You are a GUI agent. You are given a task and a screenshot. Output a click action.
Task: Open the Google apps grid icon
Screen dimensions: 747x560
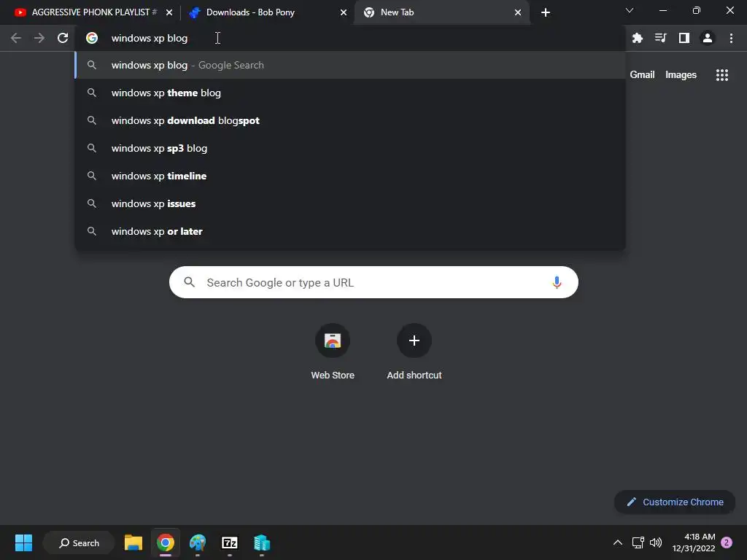[721, 75]
